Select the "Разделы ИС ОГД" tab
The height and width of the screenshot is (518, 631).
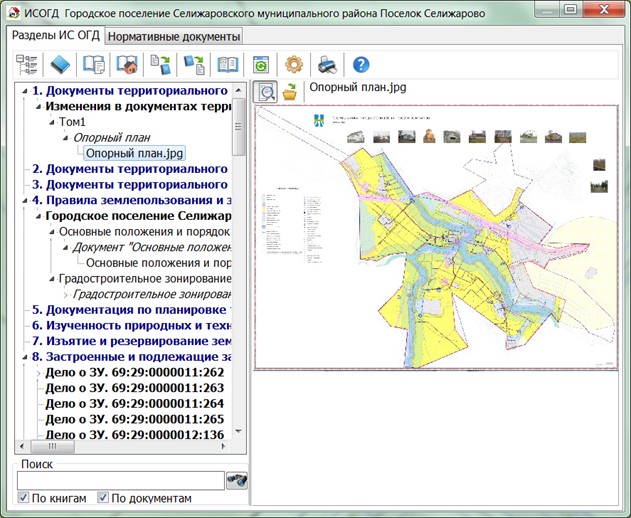56,35
